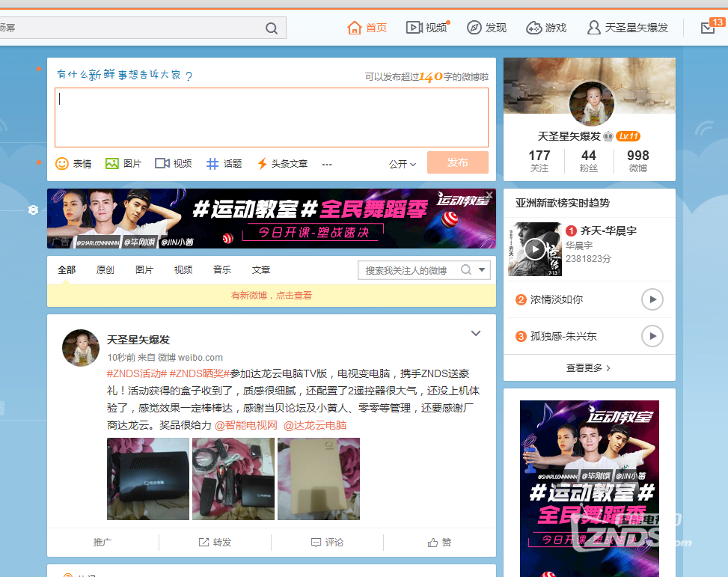Viewport: 728px width, 577px height.
Task: Open the 齐天-华晨宇 song title
Action: (609, 231)
